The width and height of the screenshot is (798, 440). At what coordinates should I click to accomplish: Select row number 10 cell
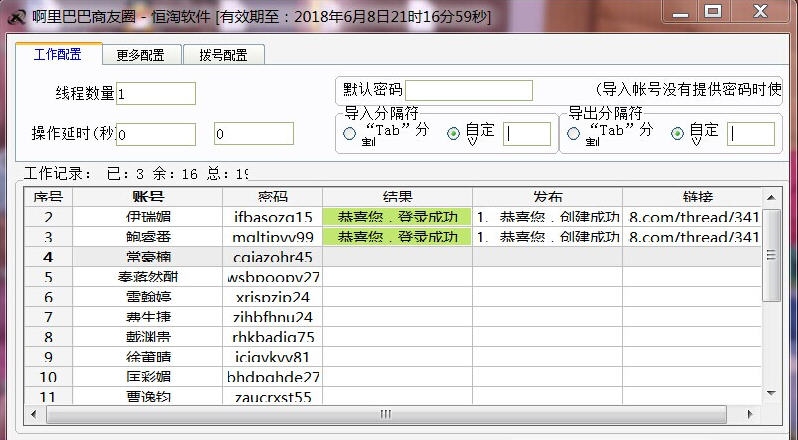(x=48, y=377)
